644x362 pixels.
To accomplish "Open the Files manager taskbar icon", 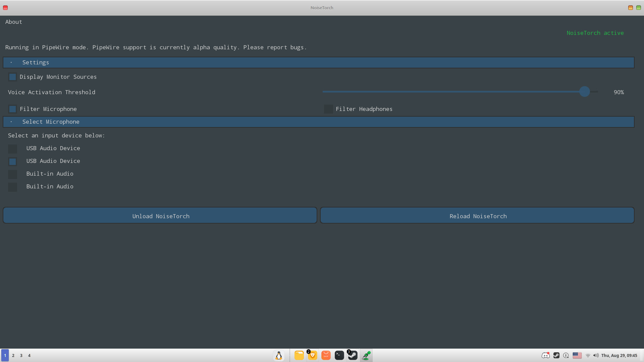I will pyautogui.click(x=299, y=355).
